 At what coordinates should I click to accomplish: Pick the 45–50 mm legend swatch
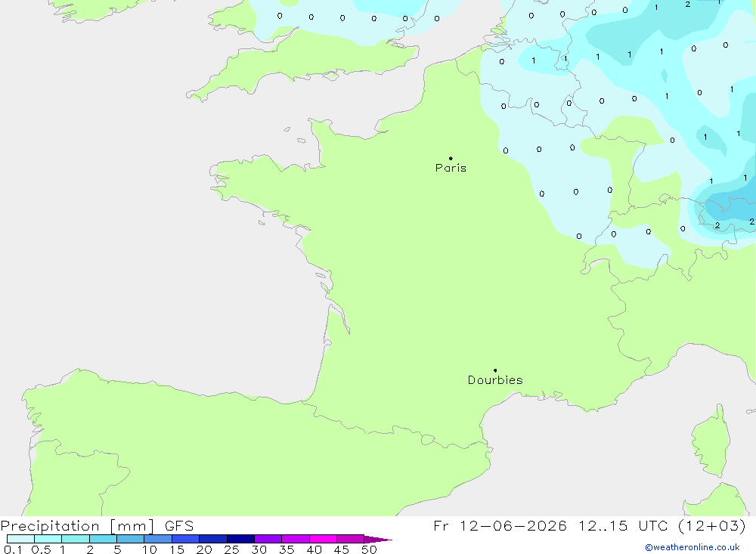click(x=351, y=539)
